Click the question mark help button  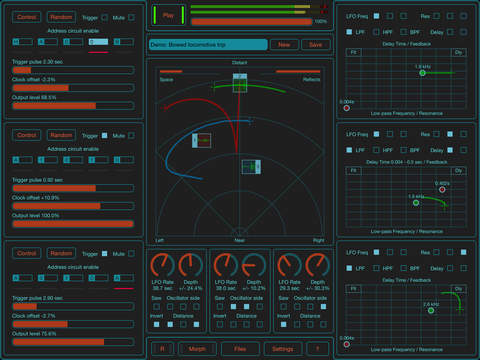point(317,349)
